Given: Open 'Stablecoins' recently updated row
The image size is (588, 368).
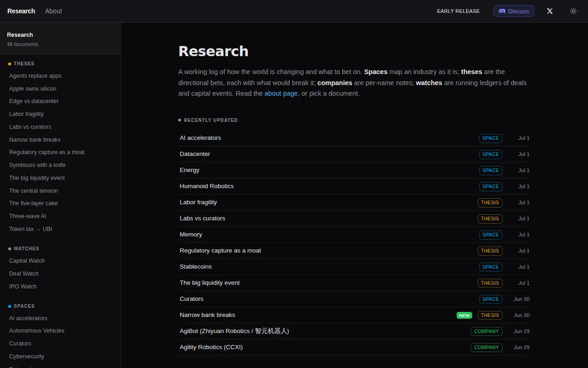Looking at the screenshot, I should click(354, 267).
